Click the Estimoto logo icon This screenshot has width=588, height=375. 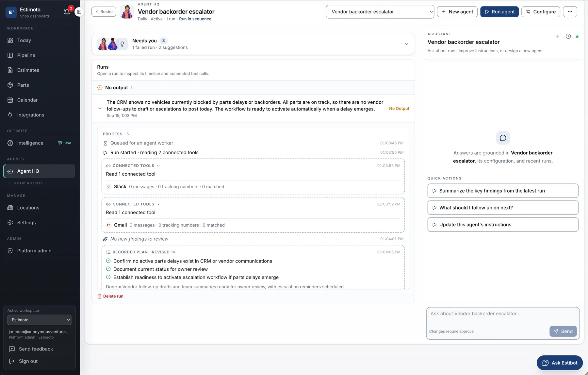pyautogui.click(x=11, y=12)
